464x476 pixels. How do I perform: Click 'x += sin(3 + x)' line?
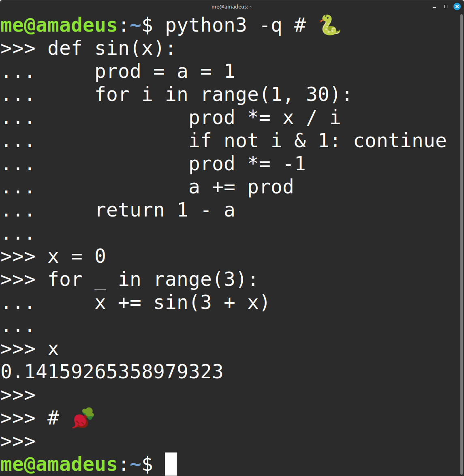point(182,302)
